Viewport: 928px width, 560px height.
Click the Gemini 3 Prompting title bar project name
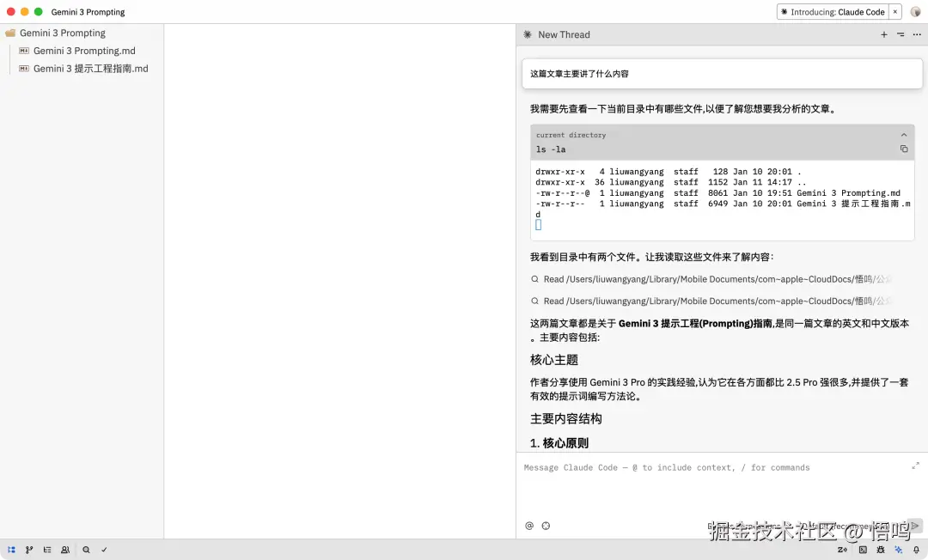89,12
